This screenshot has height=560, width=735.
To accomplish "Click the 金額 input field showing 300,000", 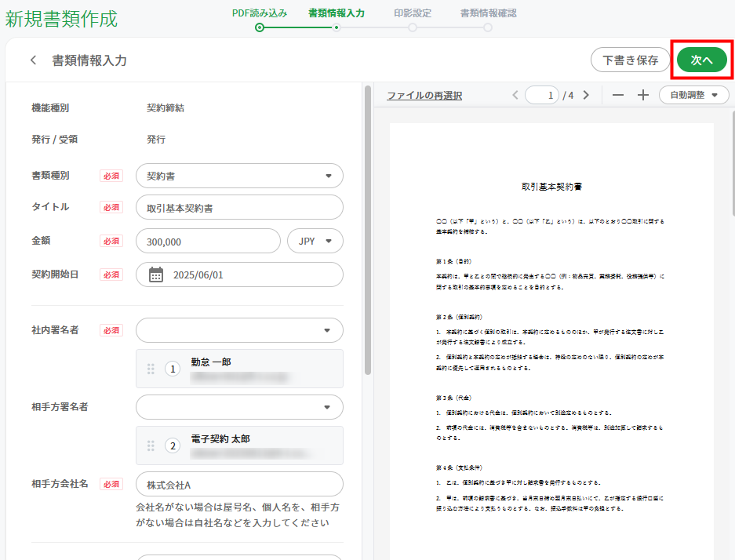I will click(208, 241).
